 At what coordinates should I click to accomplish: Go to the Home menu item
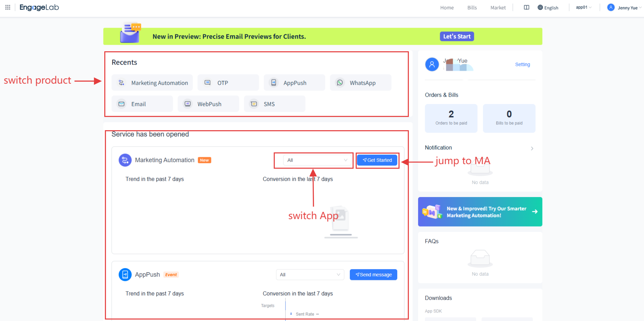coord(447,8)
